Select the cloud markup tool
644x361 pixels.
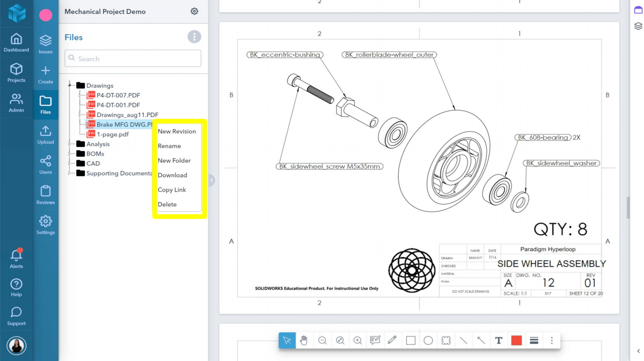pos(446,340)
